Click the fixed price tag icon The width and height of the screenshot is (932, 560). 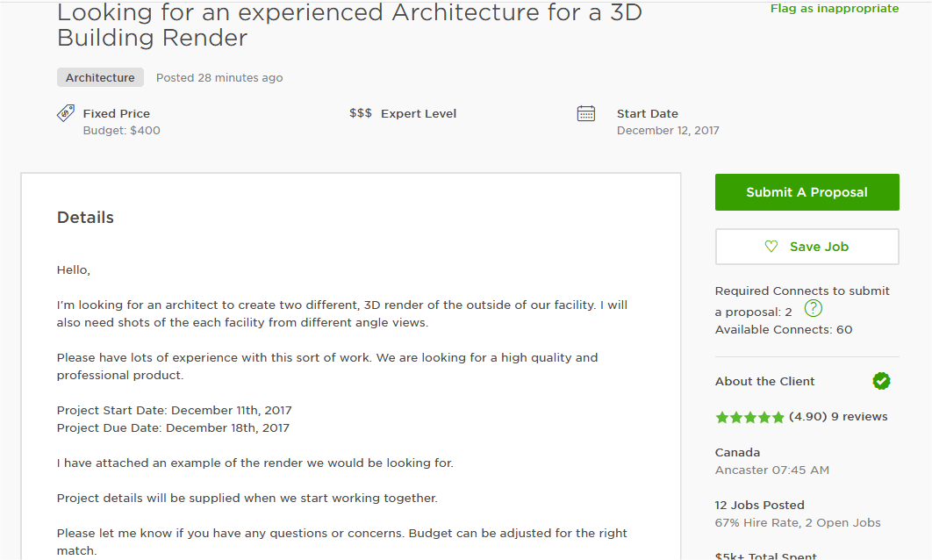(x=66, y=113)
